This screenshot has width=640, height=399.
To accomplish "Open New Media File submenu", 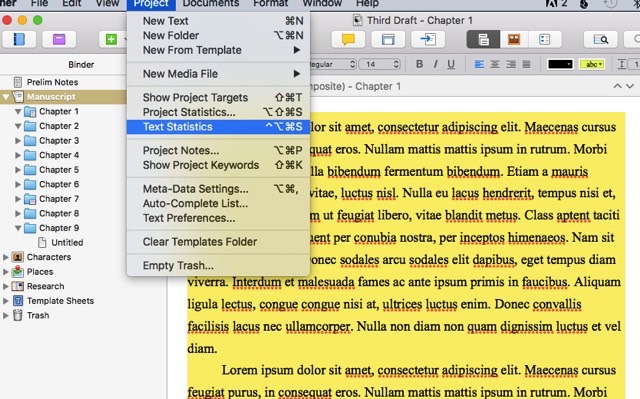I will tap(218, 74).
